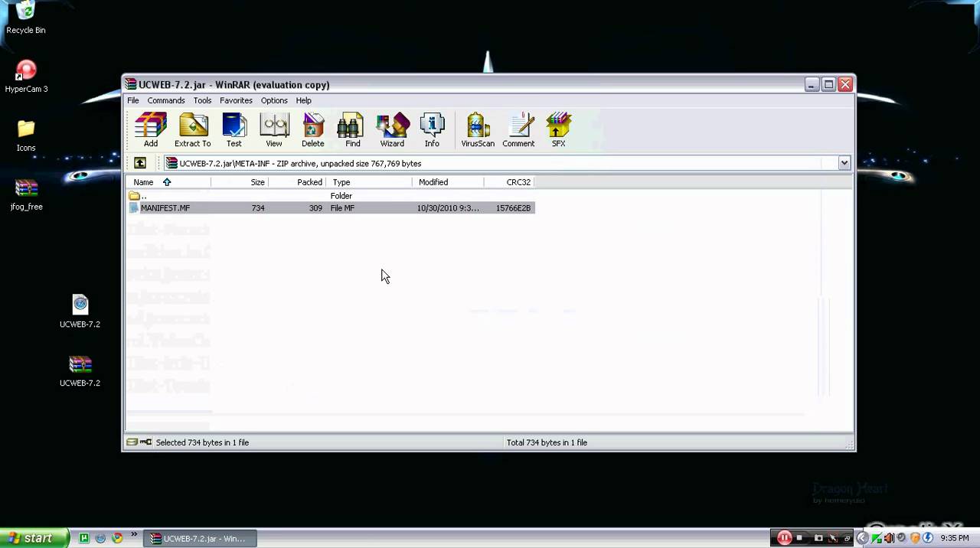Sort by Packed column header
This screenshot has width=980, height=548.
point(298,182)
